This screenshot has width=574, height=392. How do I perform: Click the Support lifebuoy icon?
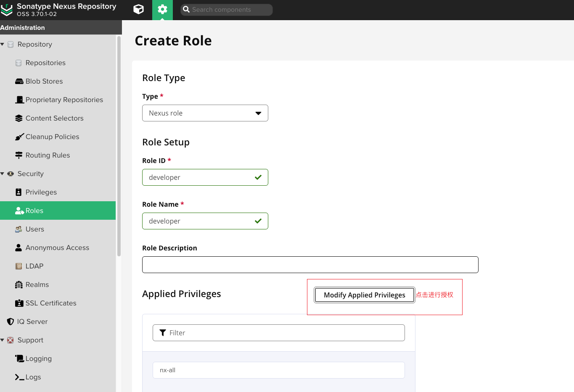[x=11, y=340]
